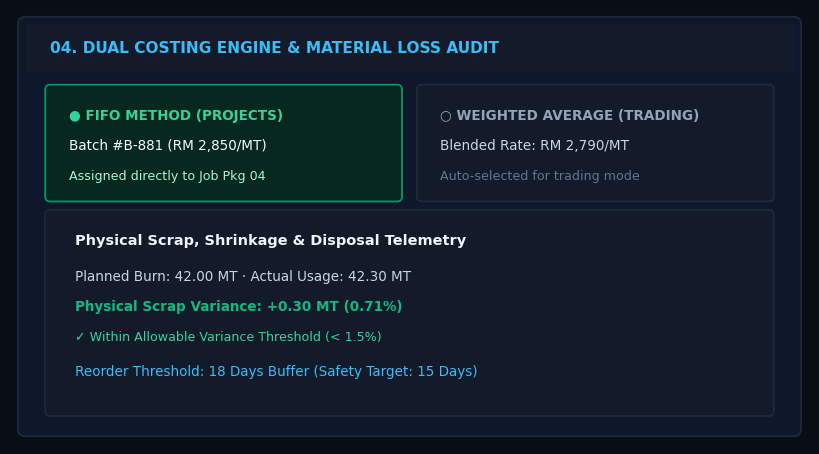Click 'Physical Scrap, Shrinkage & Disposal Telemetry' heading
The width and height of the screenshot is (819, 454).
271,240
